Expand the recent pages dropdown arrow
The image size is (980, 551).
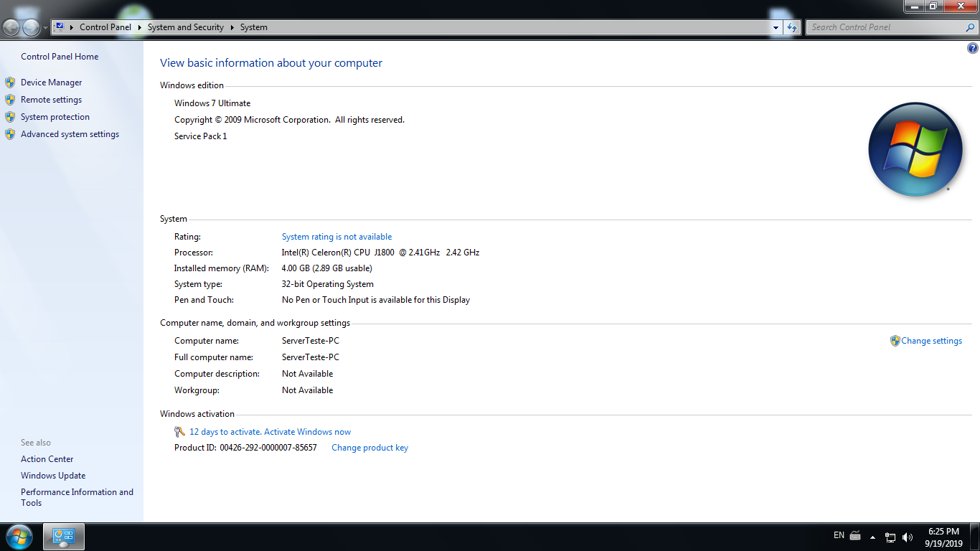click(x=46, y=27)
